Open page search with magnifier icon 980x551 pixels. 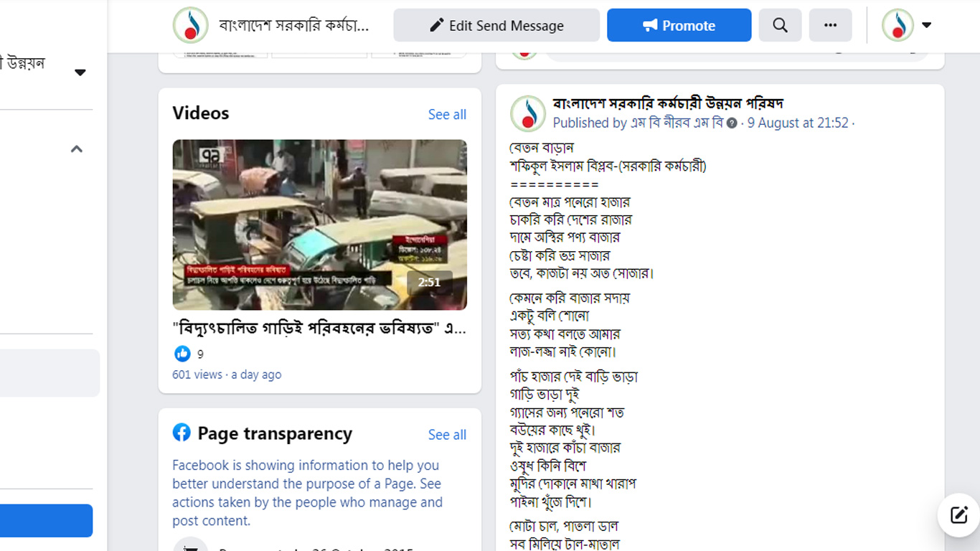(780, 25)
